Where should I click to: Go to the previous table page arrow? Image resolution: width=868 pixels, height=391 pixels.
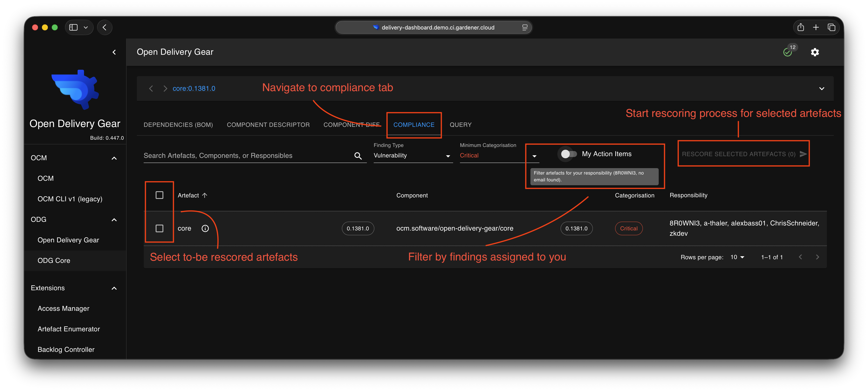pos(800,257)
